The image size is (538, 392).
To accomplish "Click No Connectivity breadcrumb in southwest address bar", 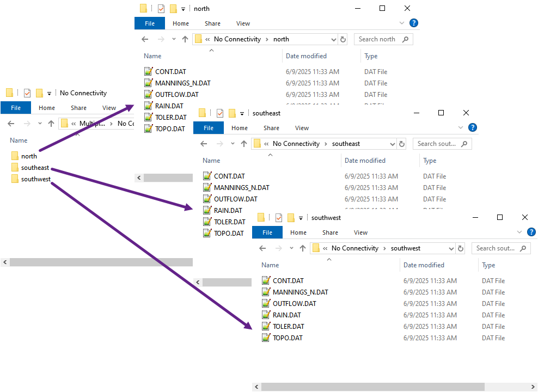I will click(354, 248).
